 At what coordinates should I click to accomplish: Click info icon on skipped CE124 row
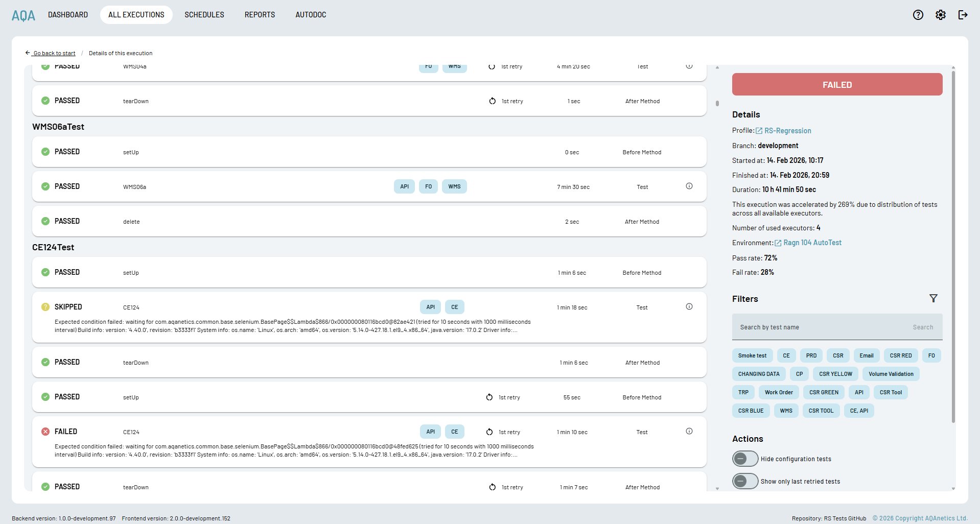click(689, 307)
